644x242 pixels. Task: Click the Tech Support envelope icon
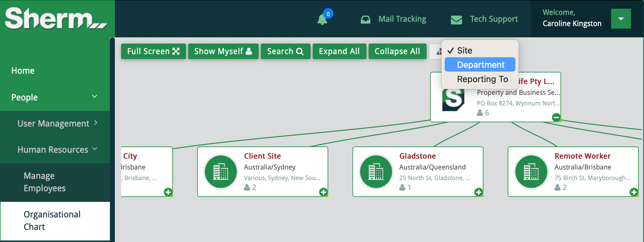[x=456, y=20]
